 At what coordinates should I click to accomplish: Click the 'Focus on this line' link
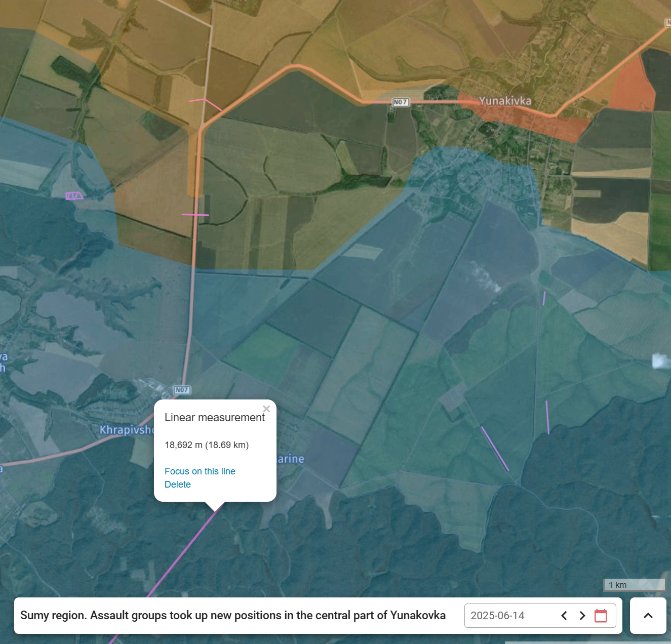coord(200,471)
